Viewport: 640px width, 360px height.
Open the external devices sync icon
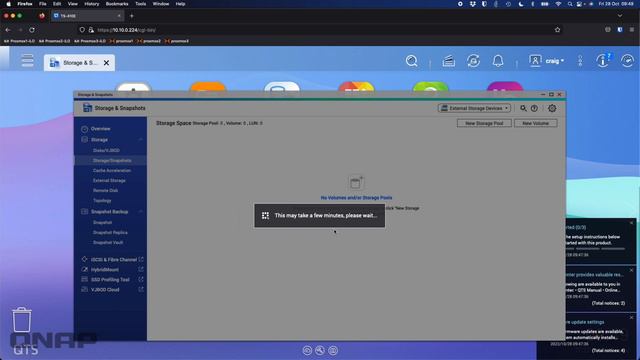click(x=473, y=61)
